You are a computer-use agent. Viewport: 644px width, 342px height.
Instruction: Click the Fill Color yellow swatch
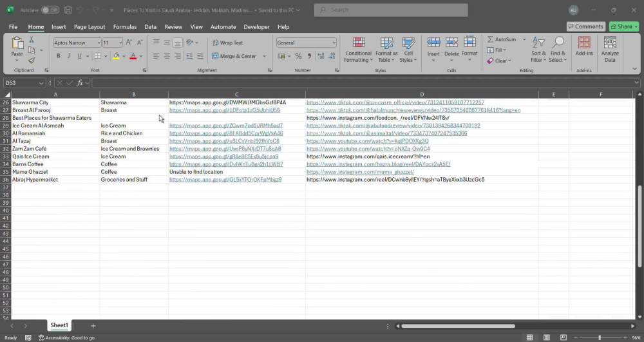pos(116,56)
